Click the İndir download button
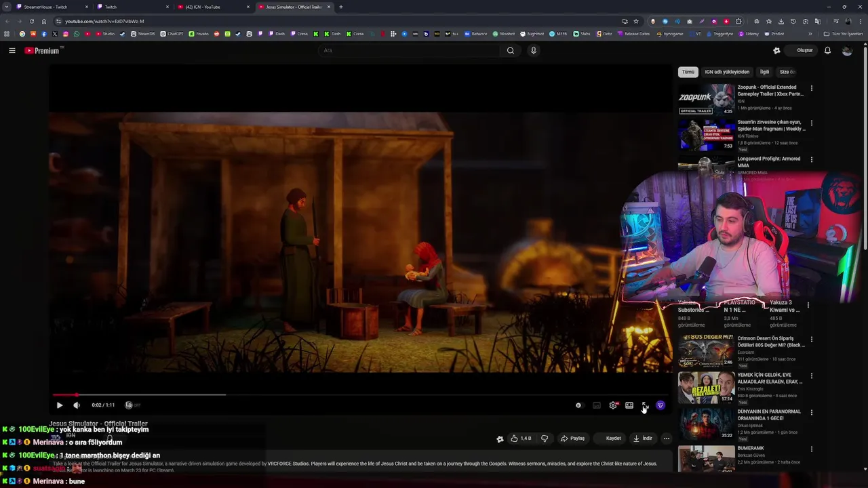868x488 pixels. coord(643,439)
